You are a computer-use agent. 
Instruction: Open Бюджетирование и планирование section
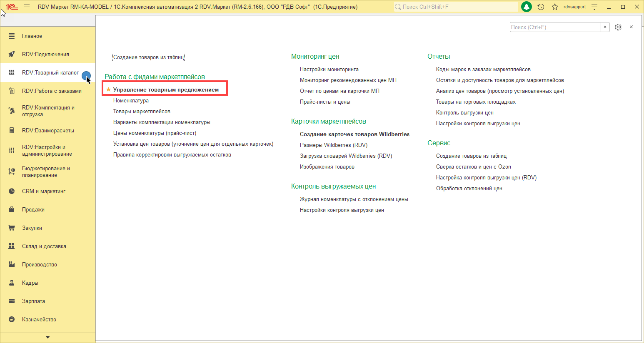[x=48, y=171]
